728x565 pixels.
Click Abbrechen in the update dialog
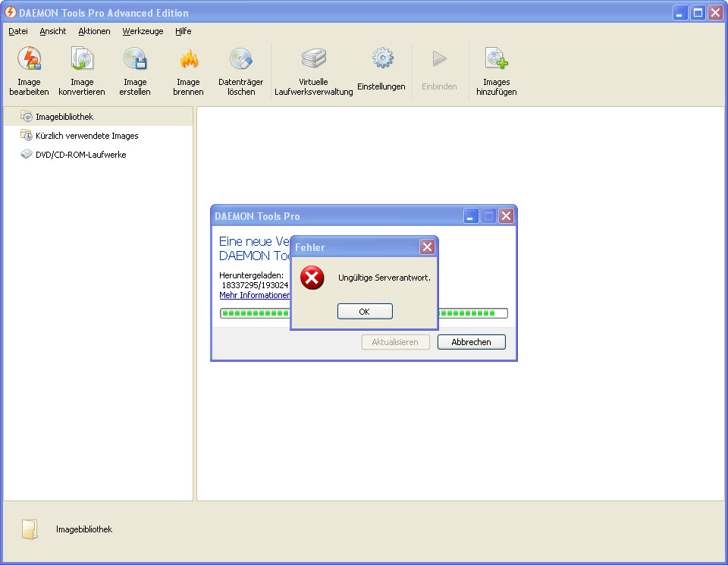[471, 342]
